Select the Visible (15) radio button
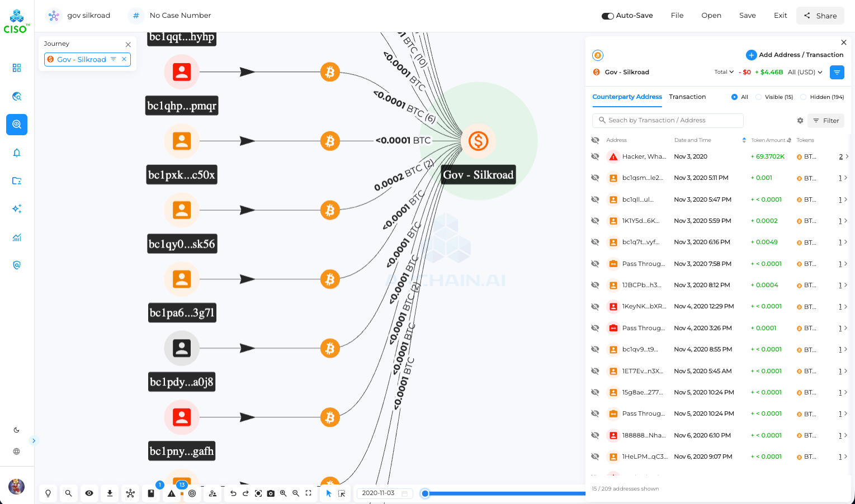 tap(758, 97)
